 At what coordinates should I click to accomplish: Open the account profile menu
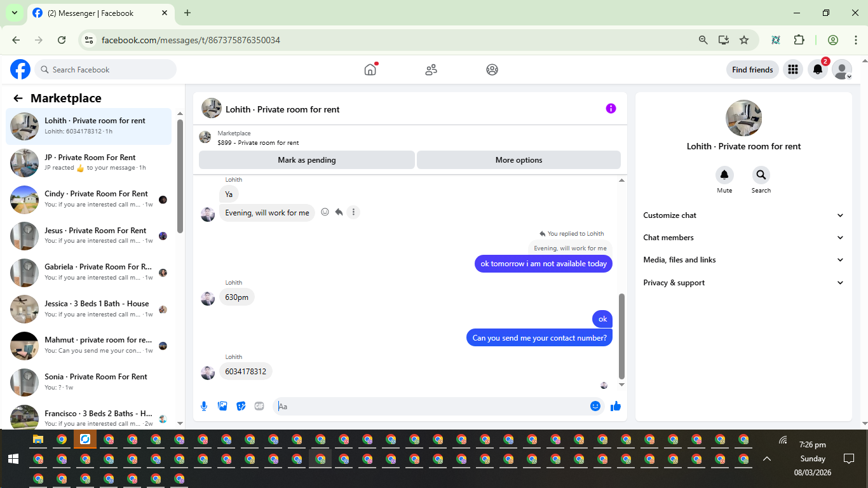pos(842,70)
